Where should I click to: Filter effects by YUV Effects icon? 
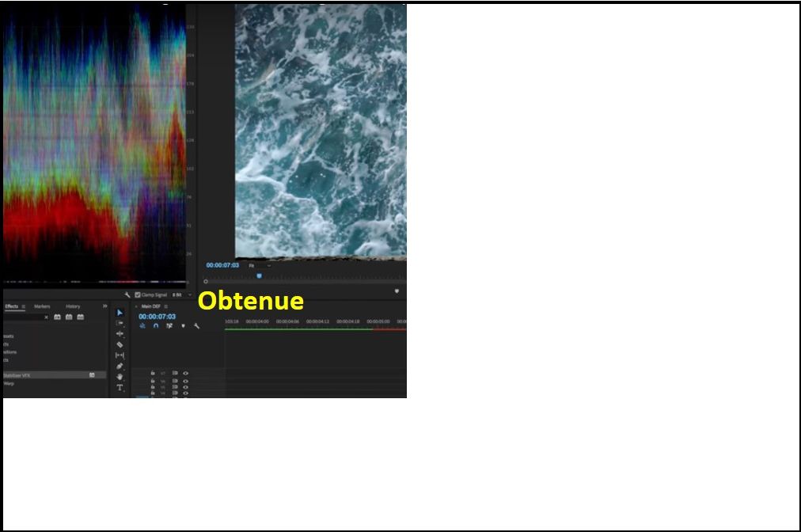coord(80,317)
